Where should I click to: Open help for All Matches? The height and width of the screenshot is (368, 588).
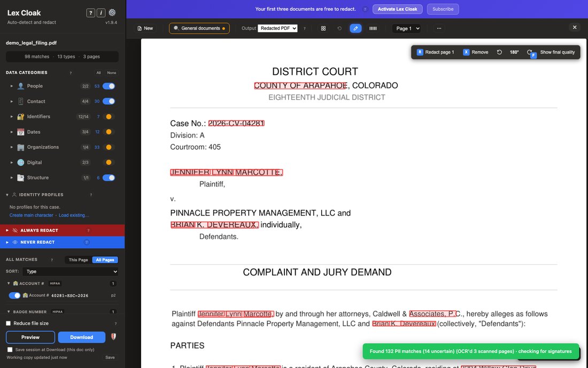pos(52,259)
